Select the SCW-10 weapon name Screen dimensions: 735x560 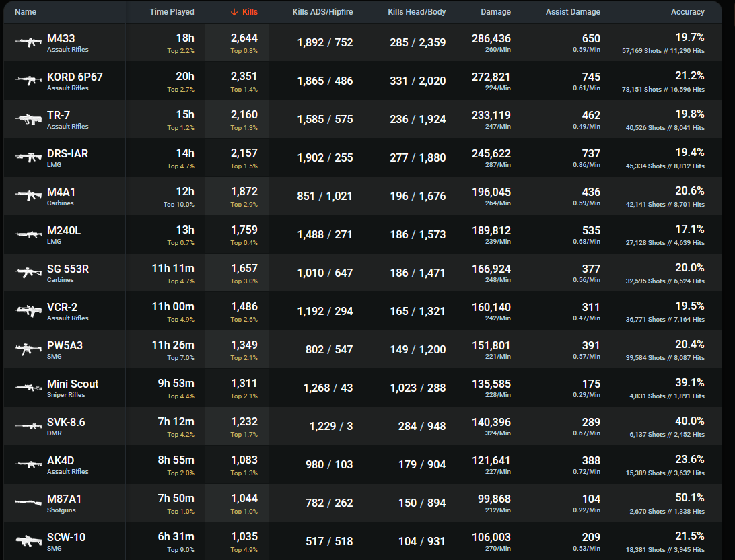click(66, 538)
